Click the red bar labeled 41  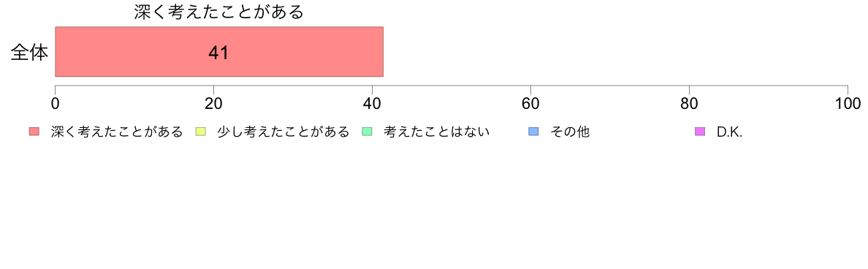(219, 51)
